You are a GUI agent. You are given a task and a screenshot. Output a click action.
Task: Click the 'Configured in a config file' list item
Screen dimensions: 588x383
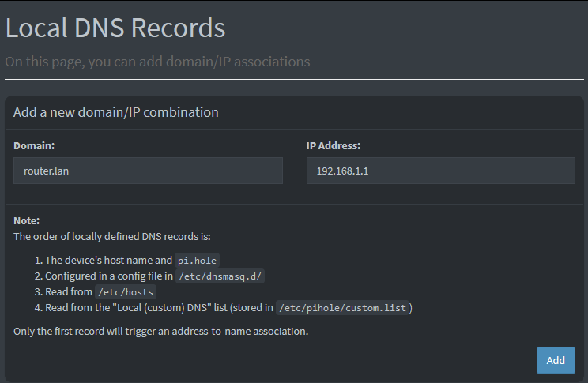(x=108, y=276)
